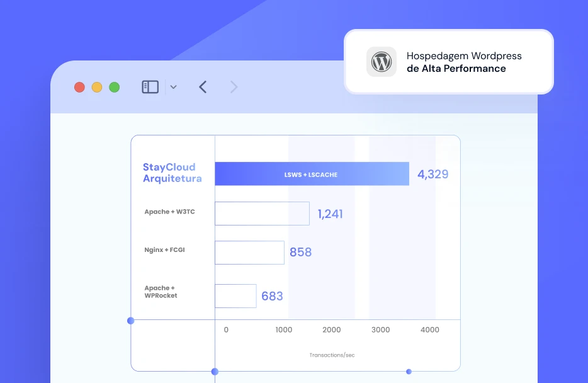
Task: Select the Apache + W3TC bar
Action: point(262,214)
